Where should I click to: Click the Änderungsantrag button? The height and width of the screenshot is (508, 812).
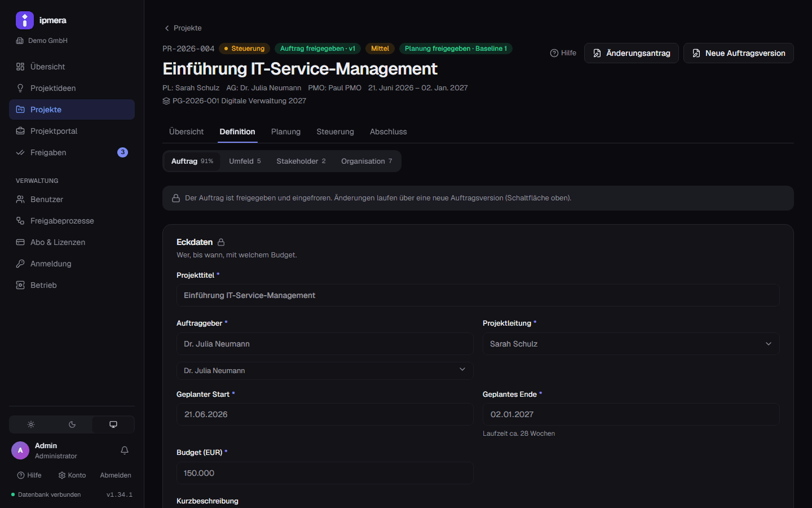tap(632, 53)
